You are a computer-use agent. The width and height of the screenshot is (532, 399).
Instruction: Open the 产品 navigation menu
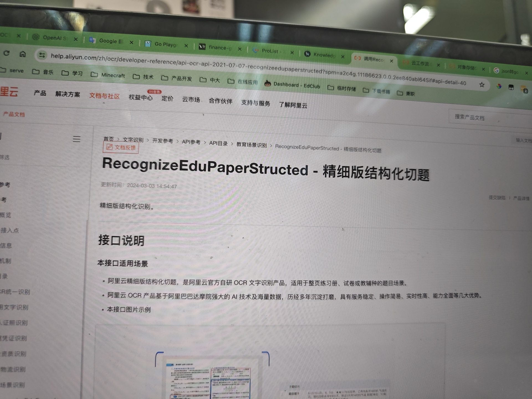click(40, 93)
